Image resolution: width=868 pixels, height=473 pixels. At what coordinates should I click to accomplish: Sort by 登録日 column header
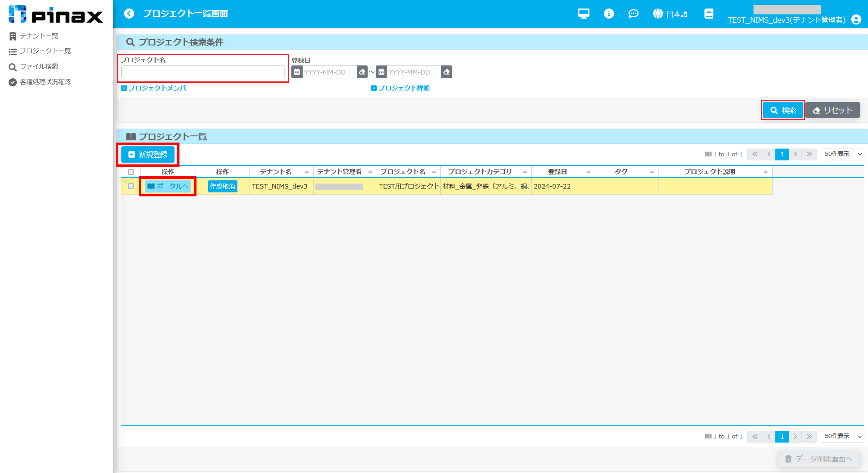tap(557, 172)
